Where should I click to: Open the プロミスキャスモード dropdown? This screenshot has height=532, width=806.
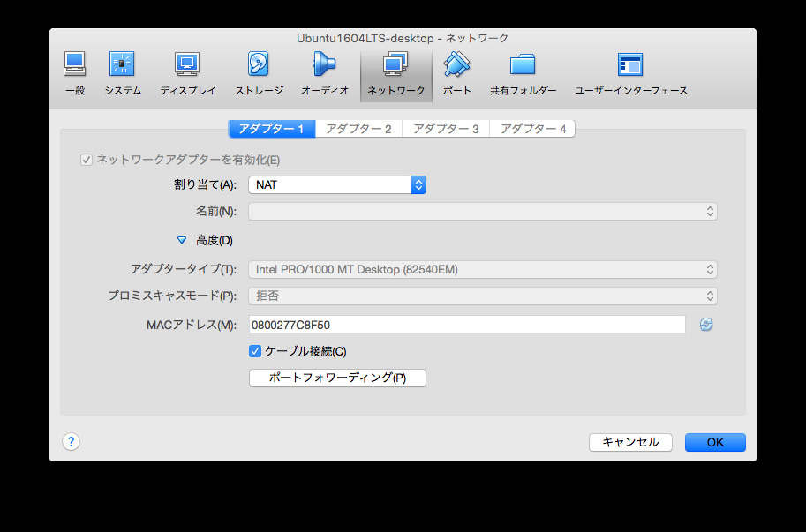click(483, 296)
